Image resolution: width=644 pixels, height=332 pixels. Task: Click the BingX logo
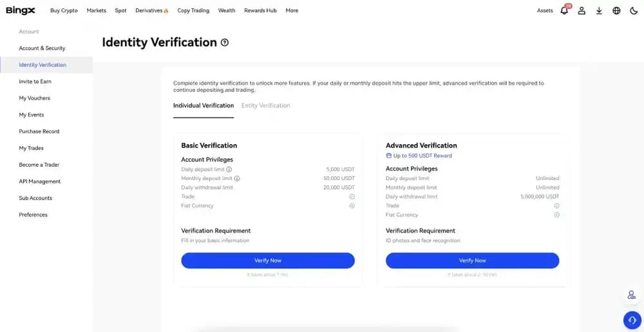click(21, 11)
